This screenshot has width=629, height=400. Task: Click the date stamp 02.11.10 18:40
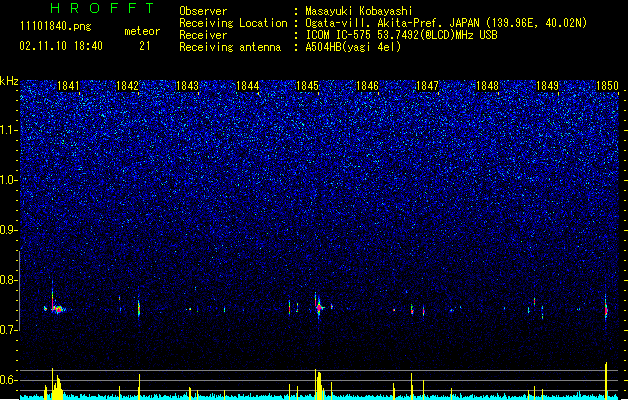[x=61, y=46]
